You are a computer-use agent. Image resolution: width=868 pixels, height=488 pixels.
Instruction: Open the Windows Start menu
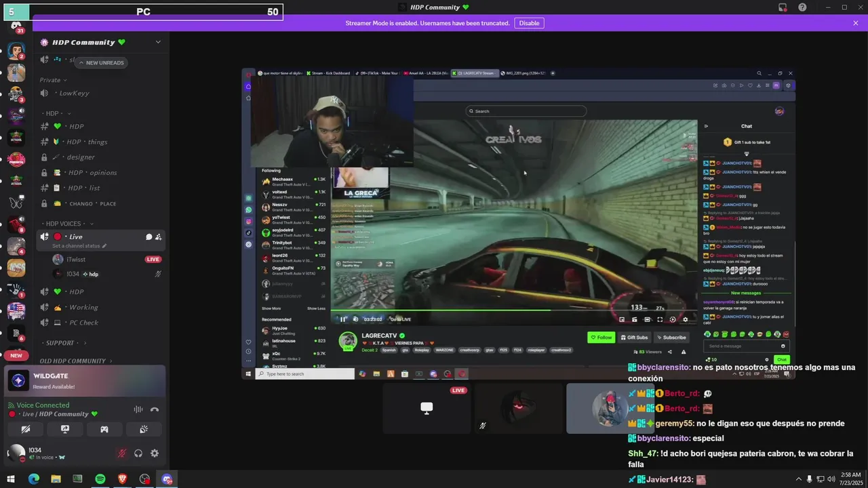click(x=12, y=479)
